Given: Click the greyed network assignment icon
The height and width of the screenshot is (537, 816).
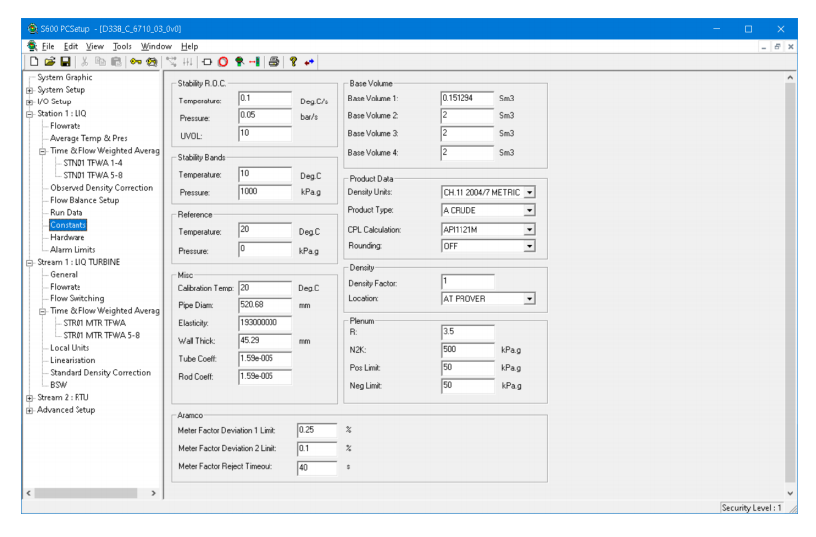Looking at the screenshot, I should (x=171, y=62).
